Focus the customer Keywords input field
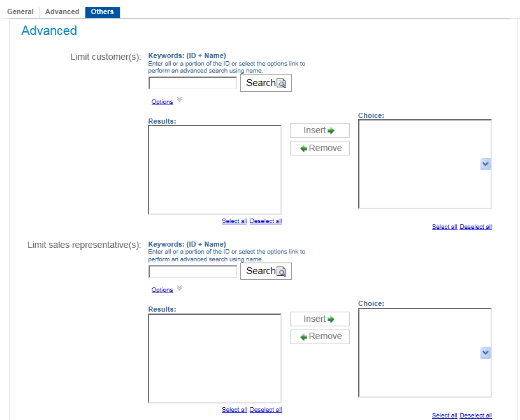 (x=192, y=83)
